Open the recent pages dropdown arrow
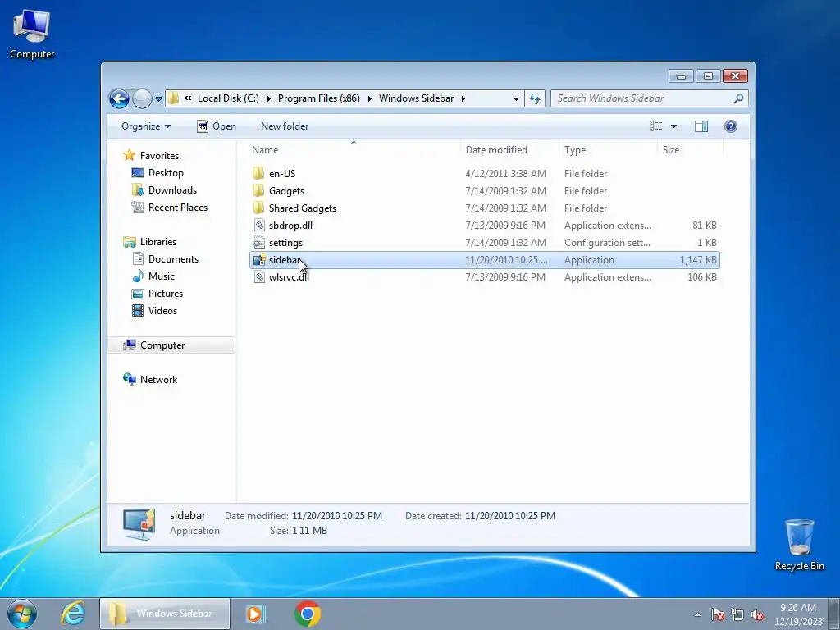The width and height of the screenshot is (840, 630). click(x=158, y=98)
